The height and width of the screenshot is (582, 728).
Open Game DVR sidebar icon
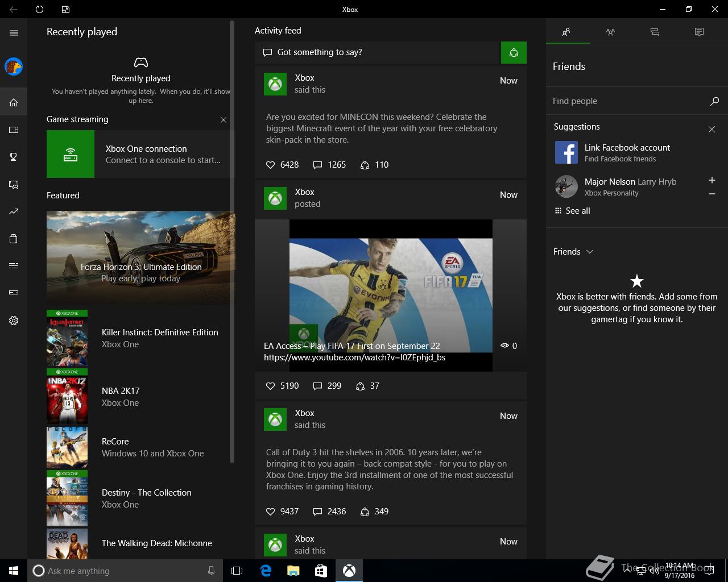pos(14,184)
